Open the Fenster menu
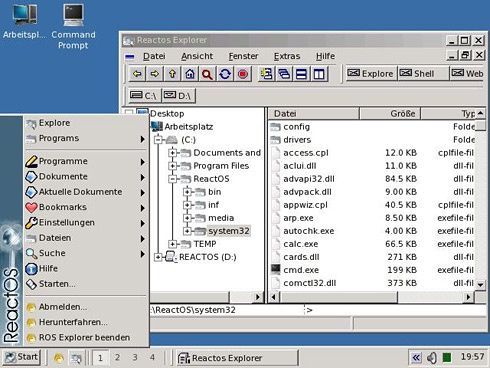Image resolution: width=490 pixels, height=368 pixels. (243, 56)
